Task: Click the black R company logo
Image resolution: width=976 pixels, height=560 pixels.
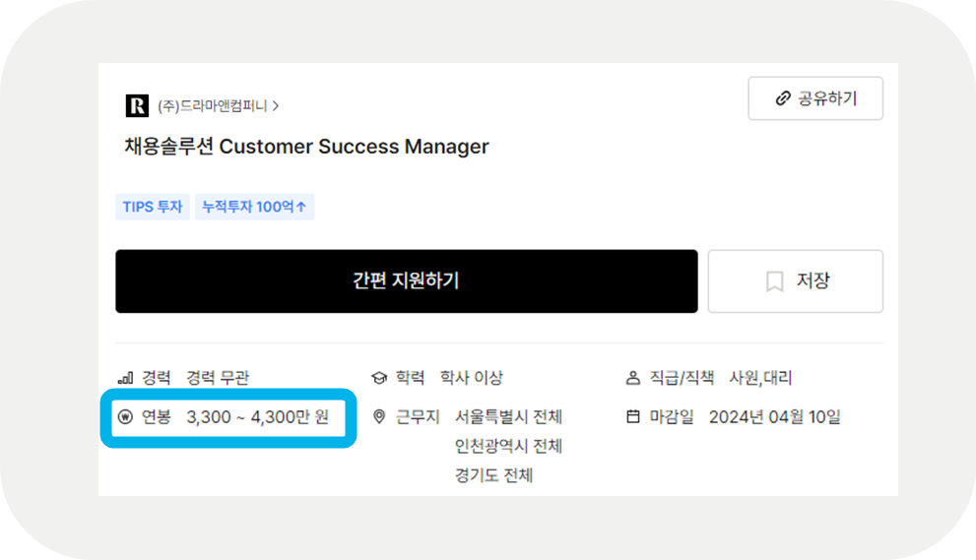Action: click(x=137, y=105)
